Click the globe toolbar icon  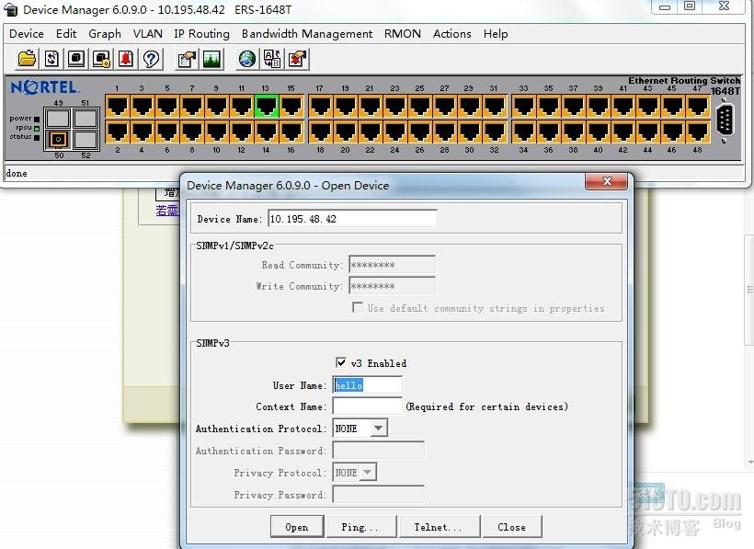click(x=247, y=59)
